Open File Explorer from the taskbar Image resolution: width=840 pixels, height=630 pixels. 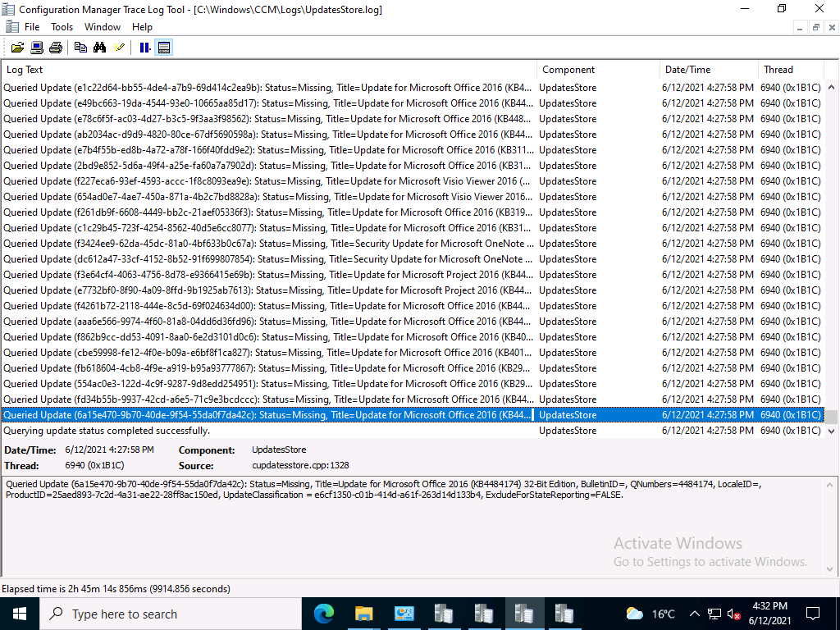(x=363, y=614)
